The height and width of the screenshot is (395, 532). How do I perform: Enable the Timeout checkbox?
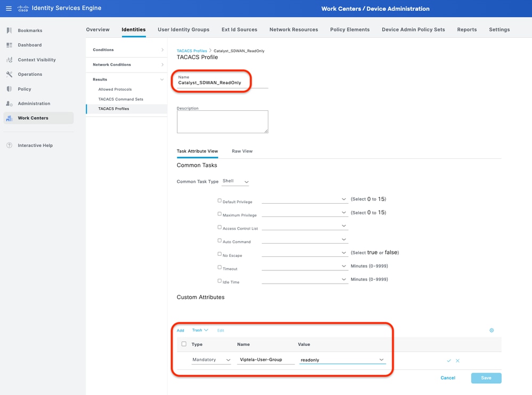(x=219, y=267)
